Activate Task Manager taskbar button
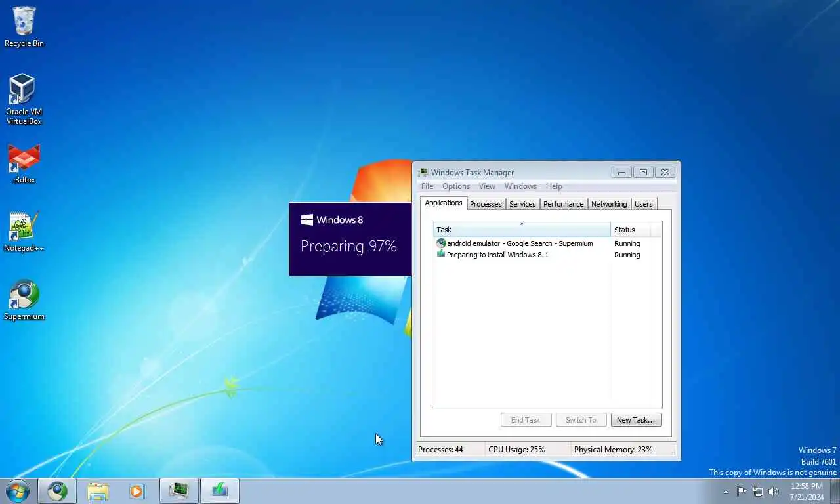This screenshot has width=840, height=504. pos(178,491)
